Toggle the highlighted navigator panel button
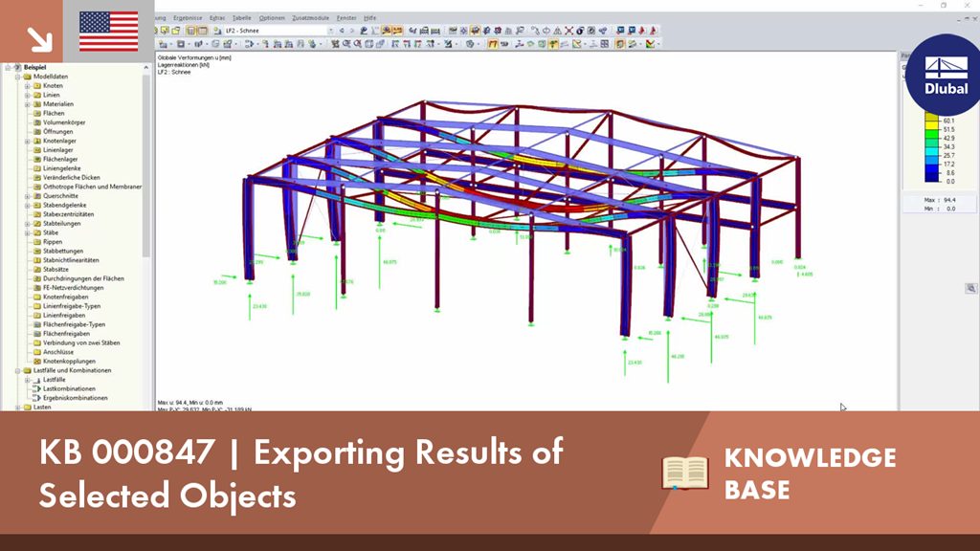This screenshot has width=980, height=551. tap(190, 30)
